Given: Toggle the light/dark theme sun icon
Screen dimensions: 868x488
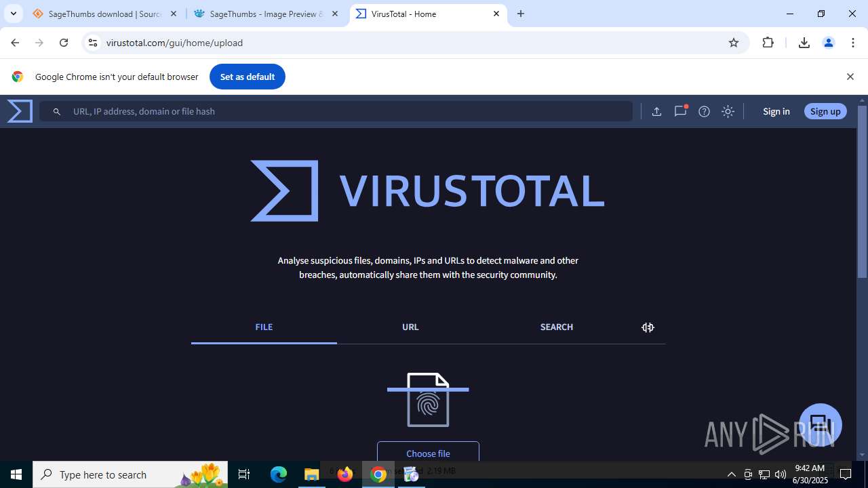Looking at the screenshot, I should pos(728,112).
